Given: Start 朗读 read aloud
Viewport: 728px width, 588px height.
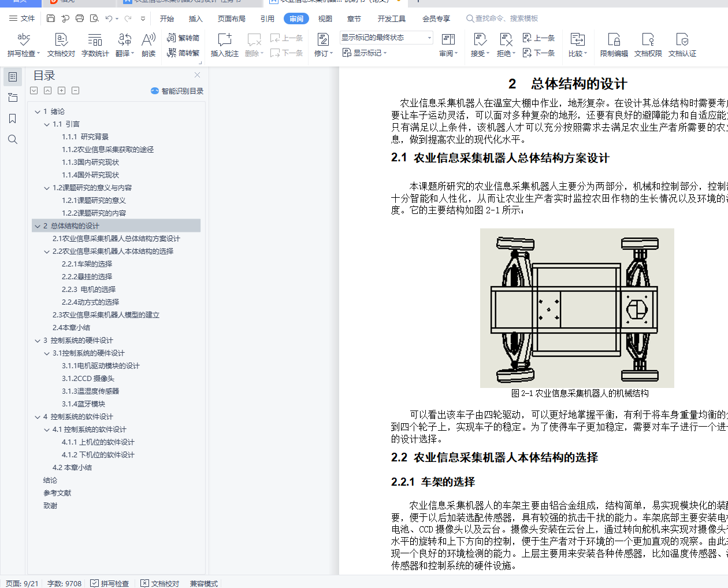Looking at the screenshot, I should pos(148,45).
